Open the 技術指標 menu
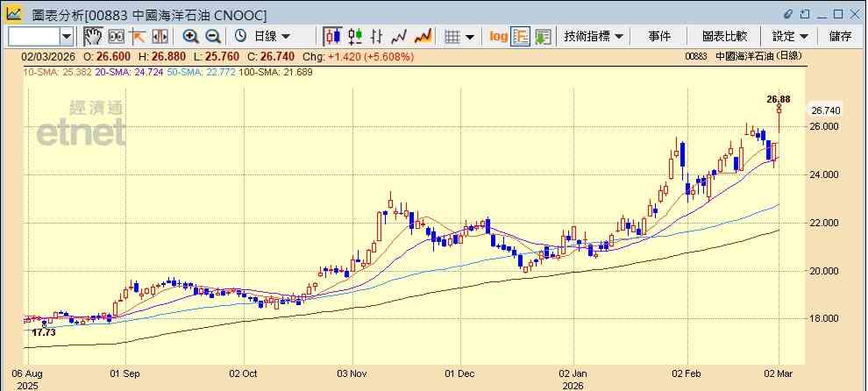 tap(593, 37)
